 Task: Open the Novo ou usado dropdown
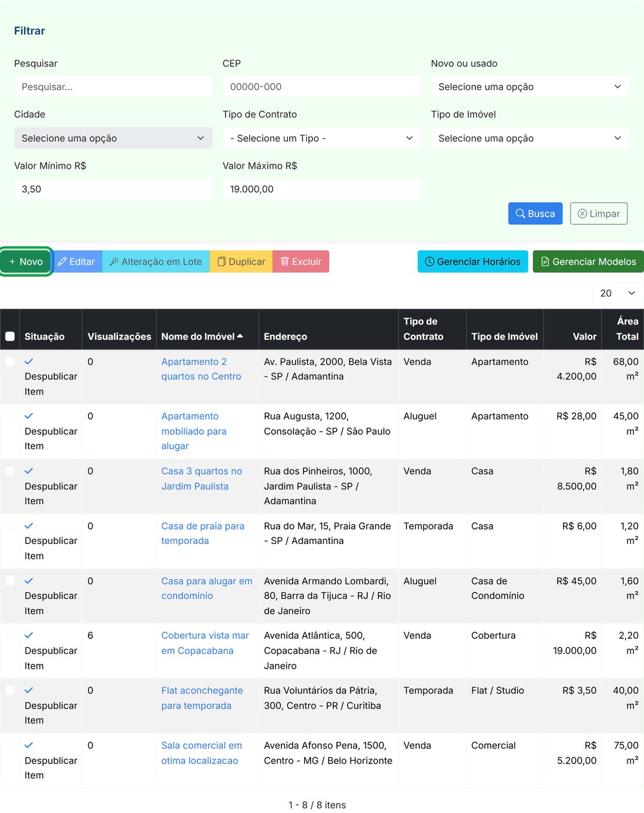(x=530, y=86)
